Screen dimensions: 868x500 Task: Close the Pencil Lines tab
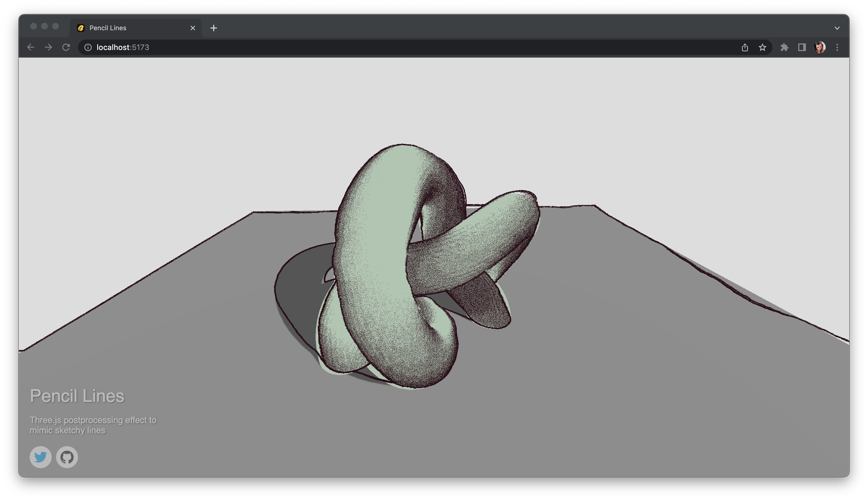(193, 28)
